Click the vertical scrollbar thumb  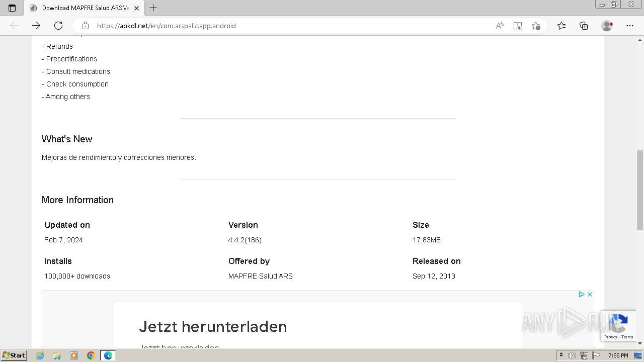[x=640, y=189]
